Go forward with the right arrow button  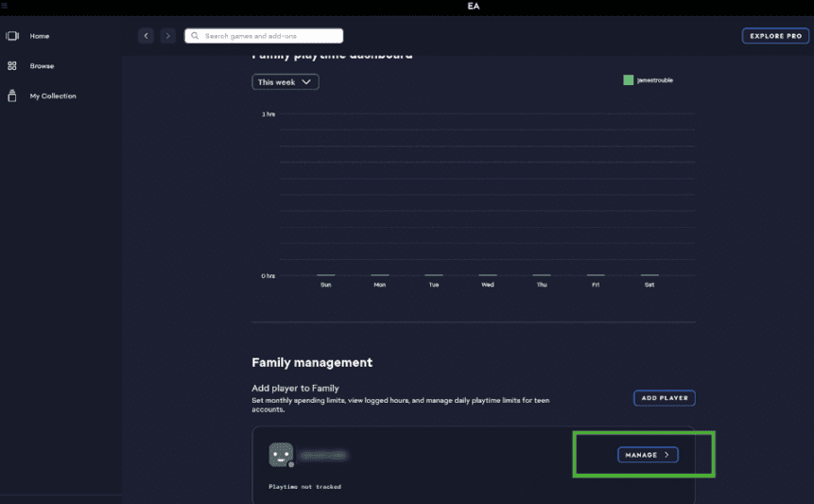[x=167, y=36]
